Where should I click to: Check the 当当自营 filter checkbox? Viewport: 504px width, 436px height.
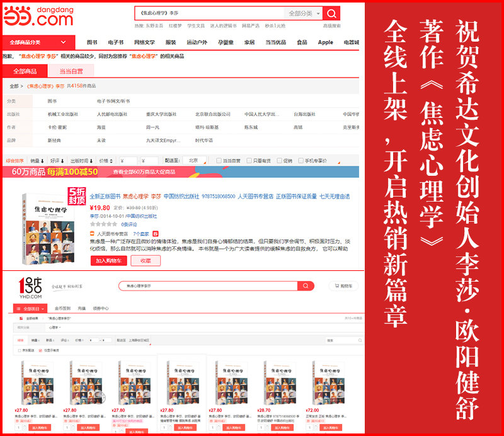point(219,161)
